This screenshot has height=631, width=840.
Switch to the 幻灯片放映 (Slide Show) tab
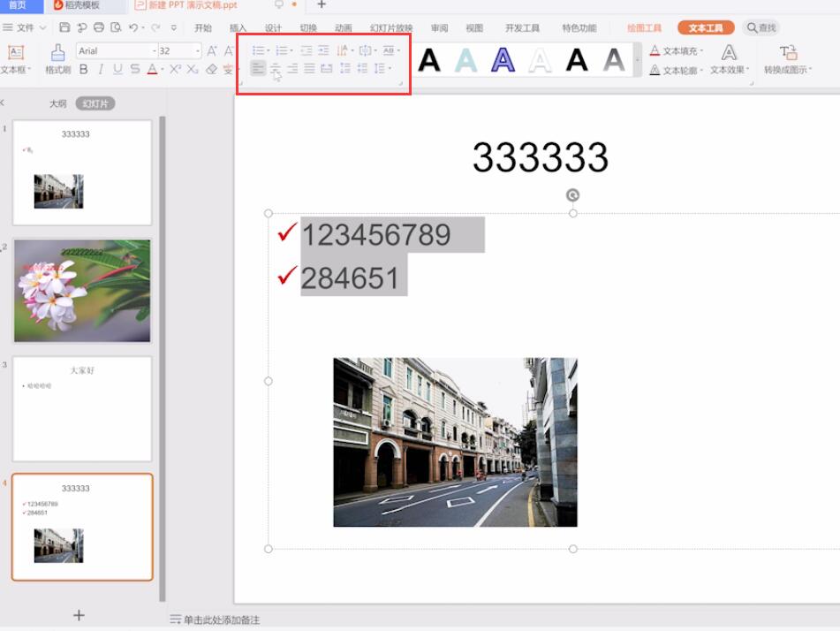coord(391,28)
